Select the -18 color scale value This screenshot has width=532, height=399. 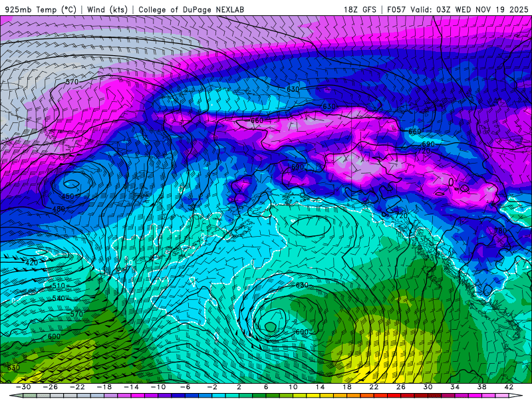(x=104, y=387)
